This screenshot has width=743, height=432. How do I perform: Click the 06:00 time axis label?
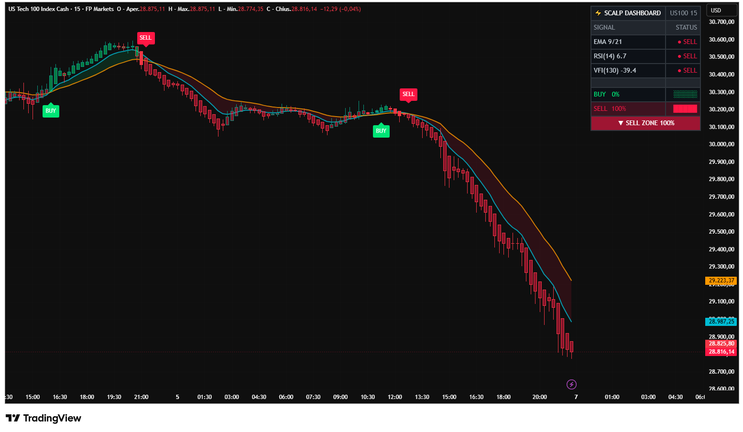[x=286, y=397]
